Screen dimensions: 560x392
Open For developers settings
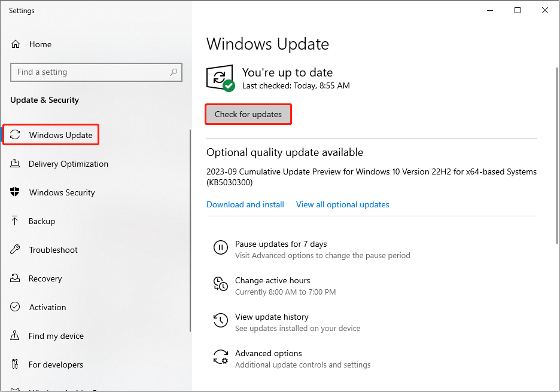(56, 365)
